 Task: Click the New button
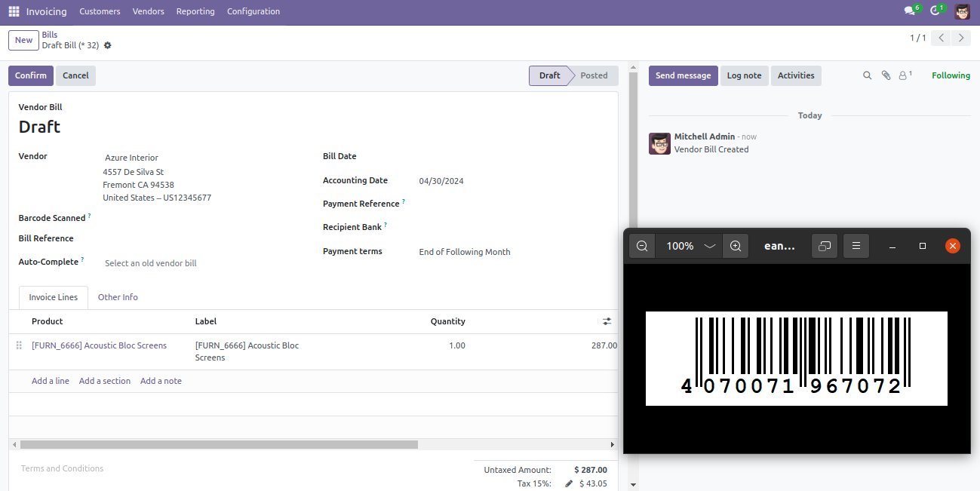pos(24,41)
